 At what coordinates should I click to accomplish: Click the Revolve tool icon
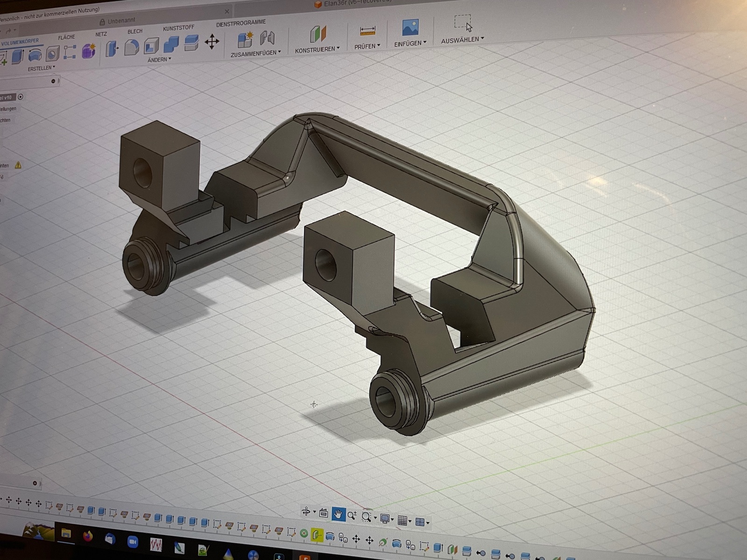pyautogui.click(x=35, y=56)
